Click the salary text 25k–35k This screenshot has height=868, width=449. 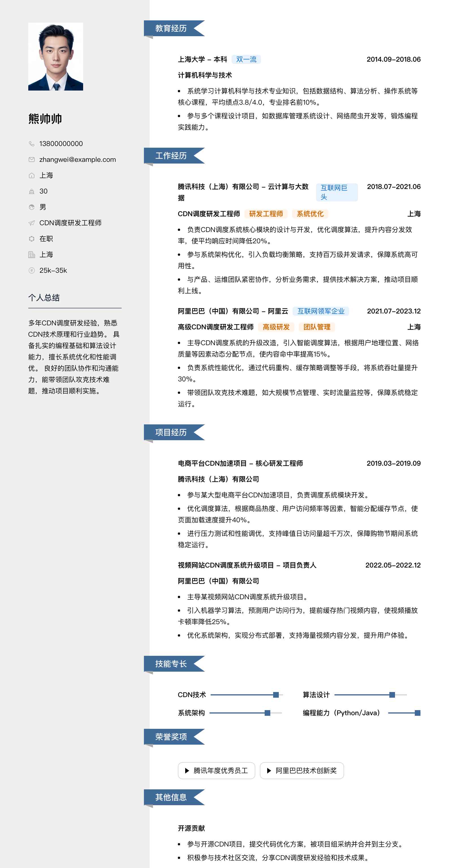53,270
